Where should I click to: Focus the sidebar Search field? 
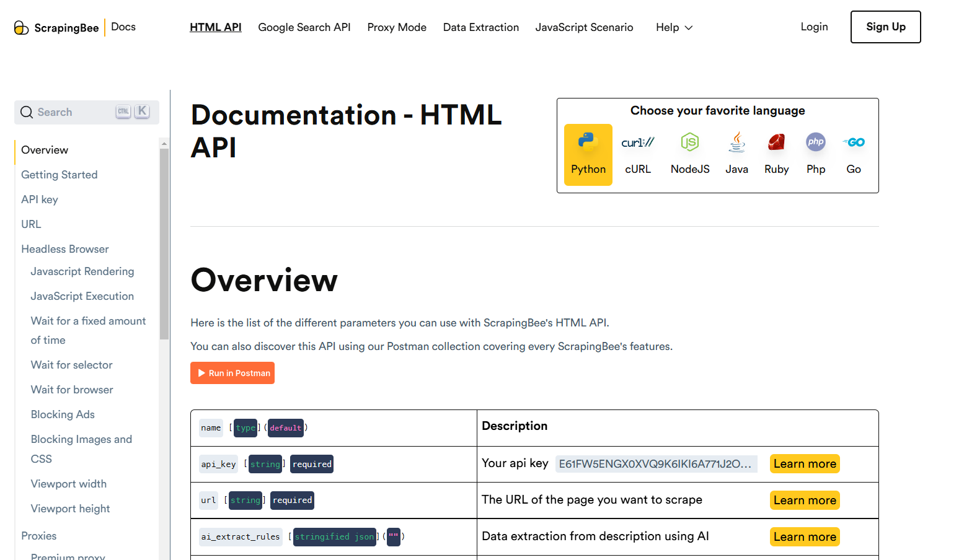pyautogui.click(x=87, y=112)
